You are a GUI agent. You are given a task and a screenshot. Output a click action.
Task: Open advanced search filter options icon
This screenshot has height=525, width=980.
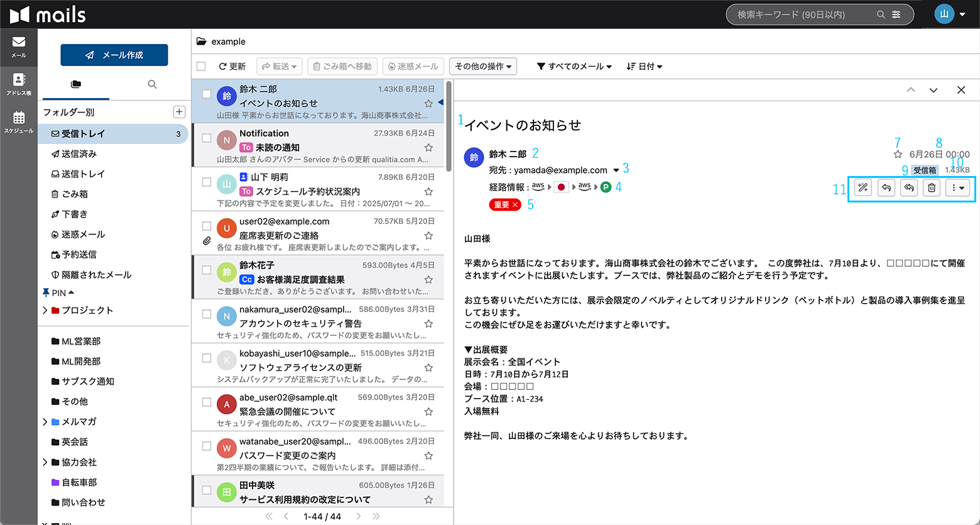(x=896, y=14)
